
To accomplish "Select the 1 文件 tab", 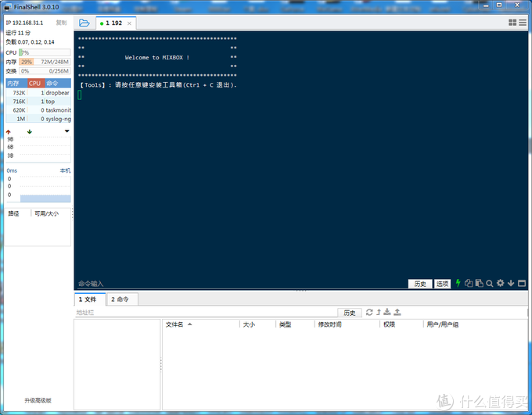I will tap(88, 299).
